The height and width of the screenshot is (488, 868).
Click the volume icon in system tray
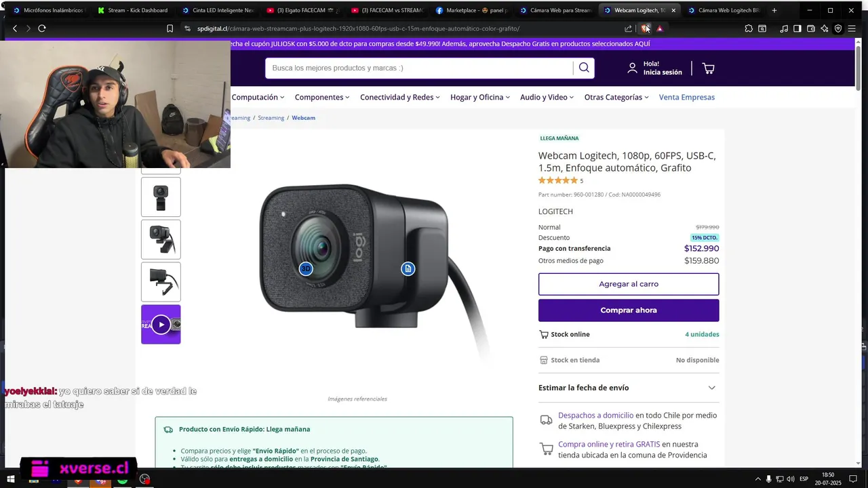(791, 479)
